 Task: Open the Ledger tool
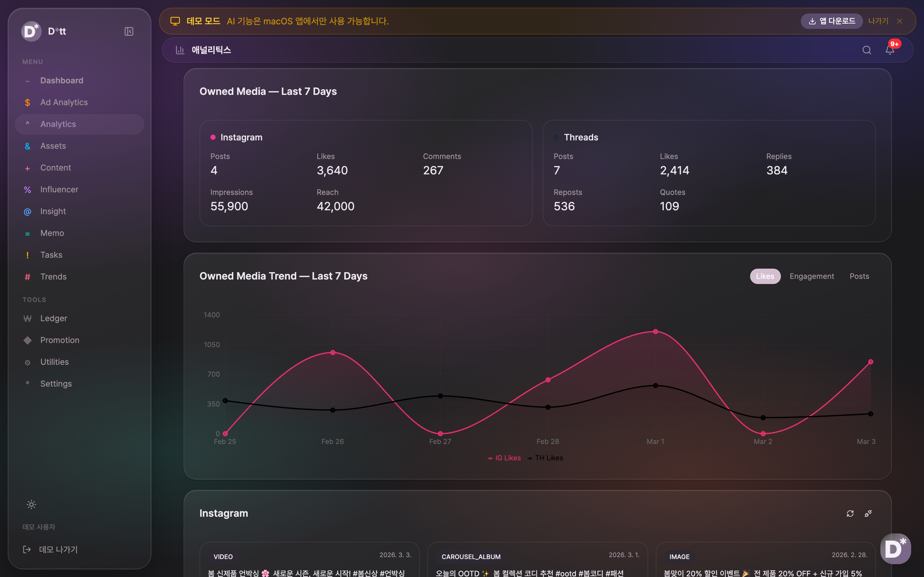(54, 318)
